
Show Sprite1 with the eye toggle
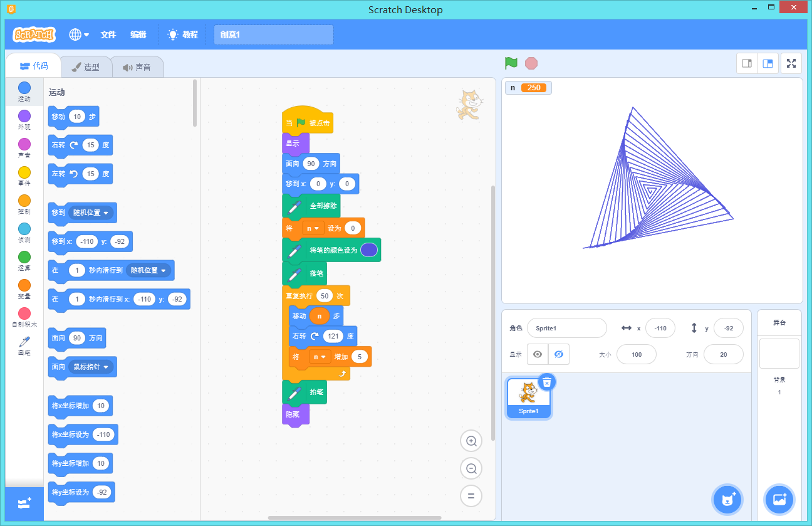537,354
